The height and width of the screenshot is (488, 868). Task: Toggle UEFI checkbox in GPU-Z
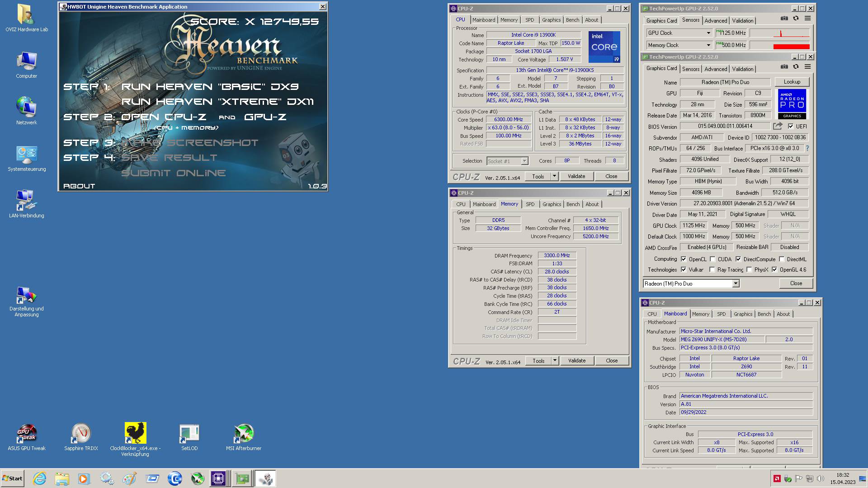coord(791,127)
